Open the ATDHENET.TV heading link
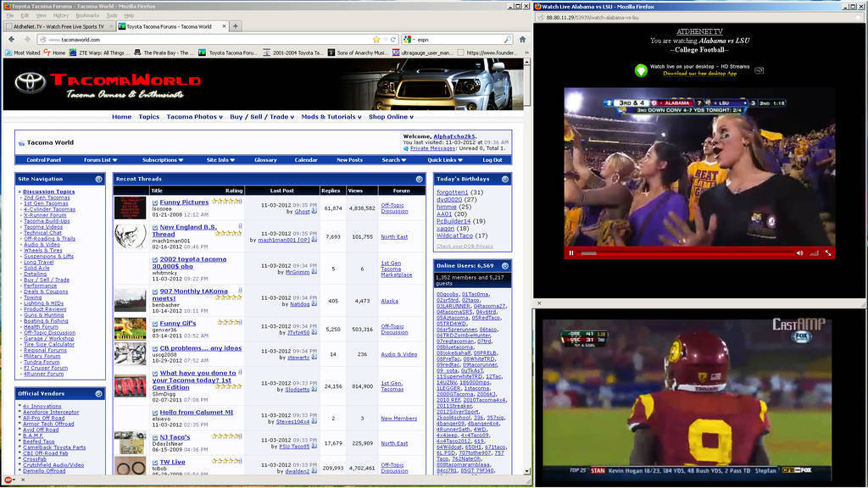868x488 pixels. [699, 31]
